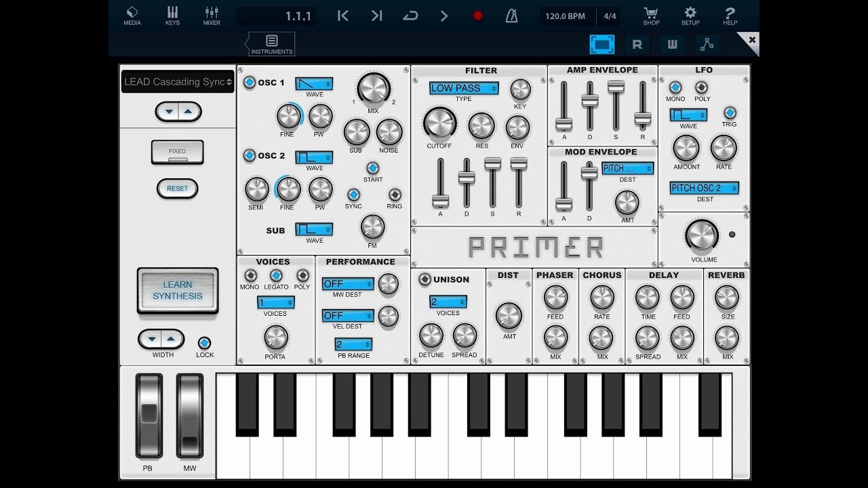Open Help
Screen dimensions: 868x488
(730, 16)
